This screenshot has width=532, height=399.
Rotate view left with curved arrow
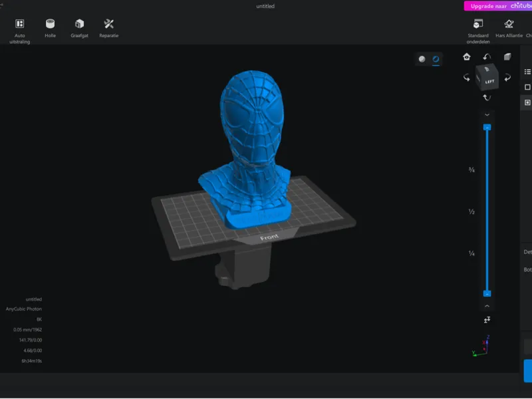click(x=467, y=78)
